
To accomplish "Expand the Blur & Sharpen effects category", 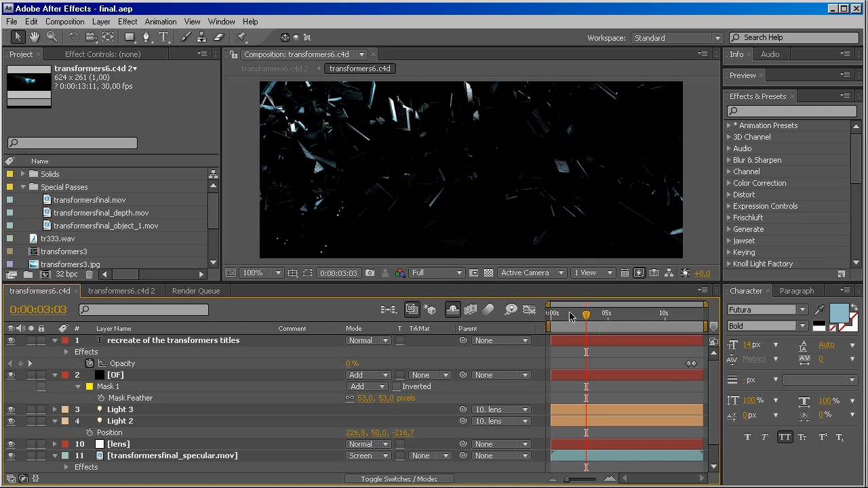I will [x=729, y=160].
